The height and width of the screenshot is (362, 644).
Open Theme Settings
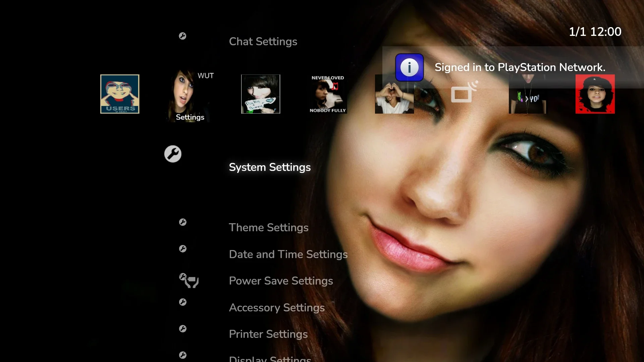[x=269, y=228]
